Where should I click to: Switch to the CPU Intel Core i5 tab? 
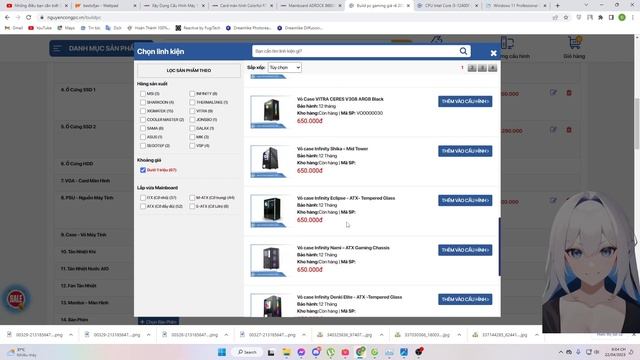tap(447, 6)
